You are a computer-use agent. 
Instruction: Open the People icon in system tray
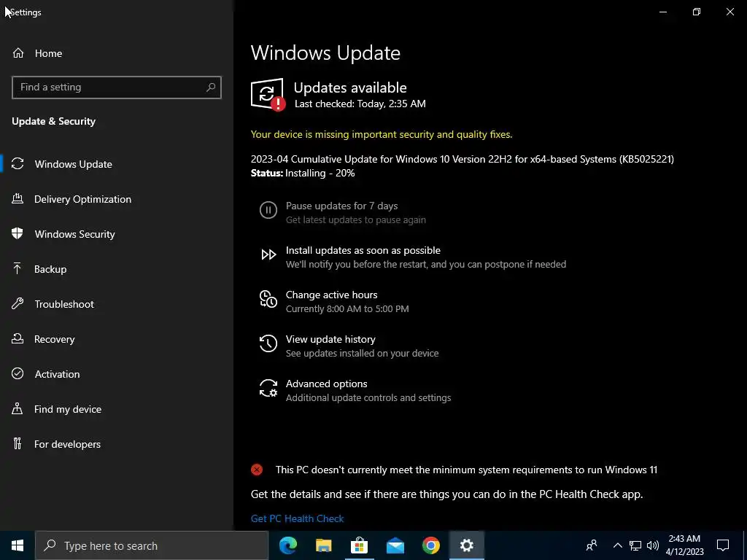[x=592, y=545]
